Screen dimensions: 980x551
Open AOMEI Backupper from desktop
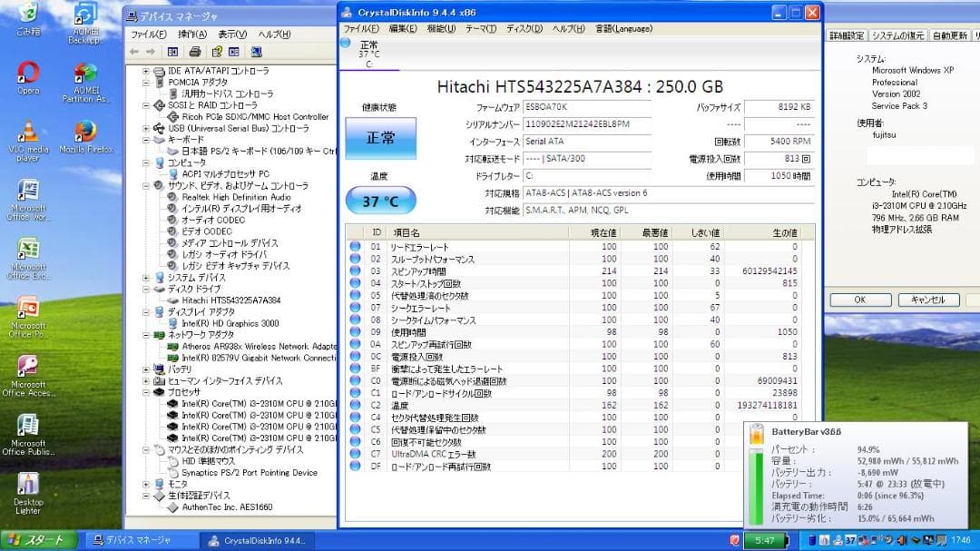[x=84, y=16]
